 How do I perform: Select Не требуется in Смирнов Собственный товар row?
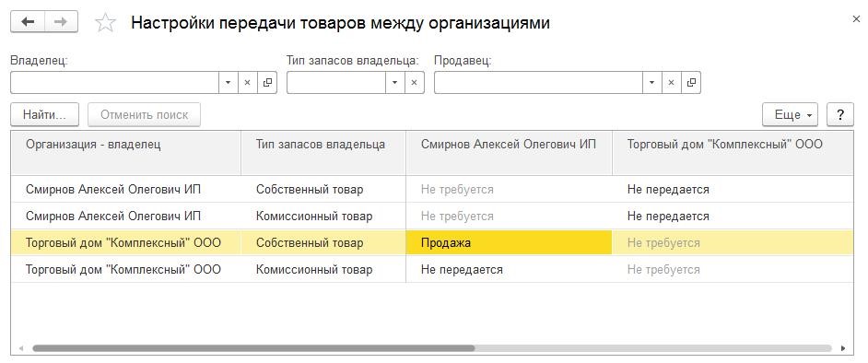point(509,189)
